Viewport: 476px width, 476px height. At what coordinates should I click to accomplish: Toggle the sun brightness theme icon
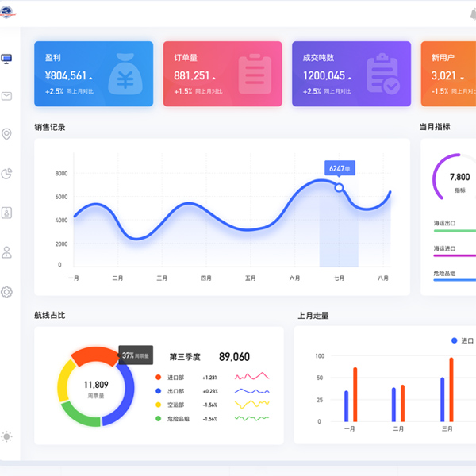(x=7, y=436)
